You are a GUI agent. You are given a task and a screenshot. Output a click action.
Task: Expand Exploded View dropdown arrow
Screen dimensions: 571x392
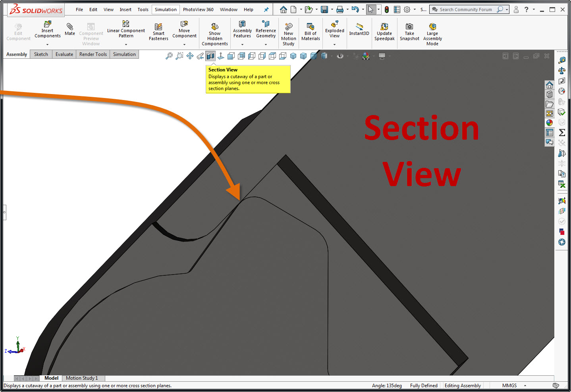coord(334,44)
